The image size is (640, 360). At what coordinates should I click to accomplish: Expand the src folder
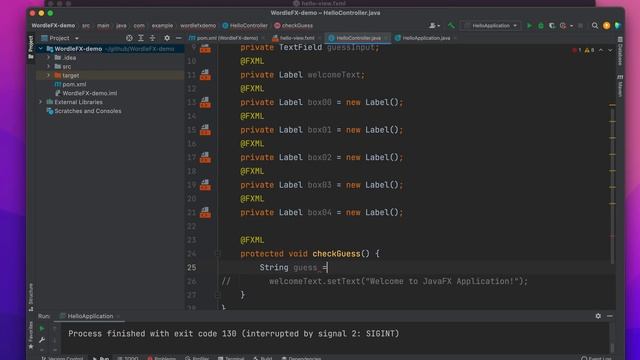49,67
